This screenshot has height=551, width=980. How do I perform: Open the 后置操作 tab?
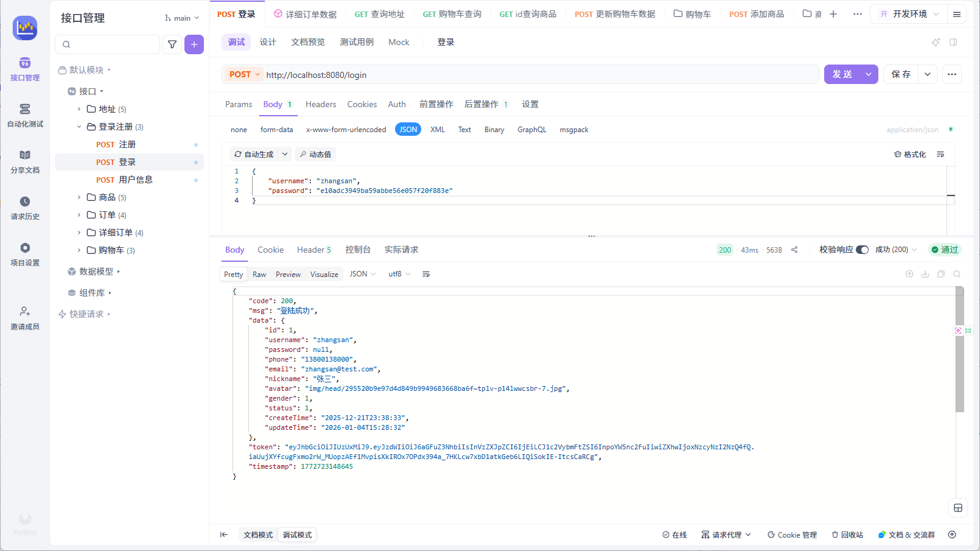click(x=486, y=104)
